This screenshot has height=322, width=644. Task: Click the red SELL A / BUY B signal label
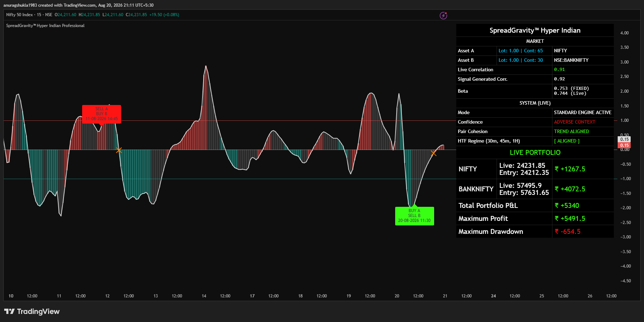(101, 114)
